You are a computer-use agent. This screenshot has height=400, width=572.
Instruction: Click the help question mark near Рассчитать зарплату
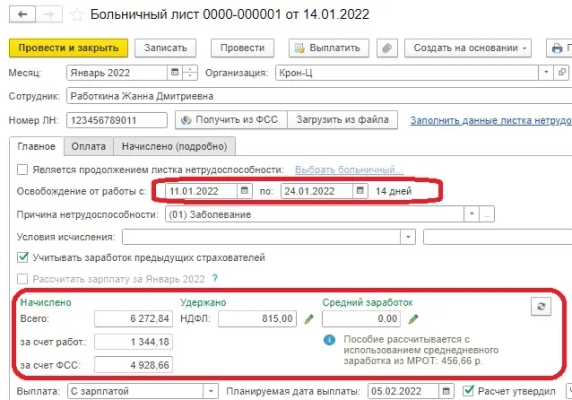(x=215, y=279)
